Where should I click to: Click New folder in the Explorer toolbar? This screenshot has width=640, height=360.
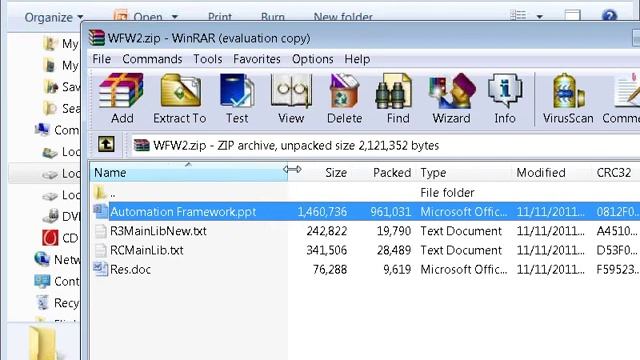[x=343, y=17]
